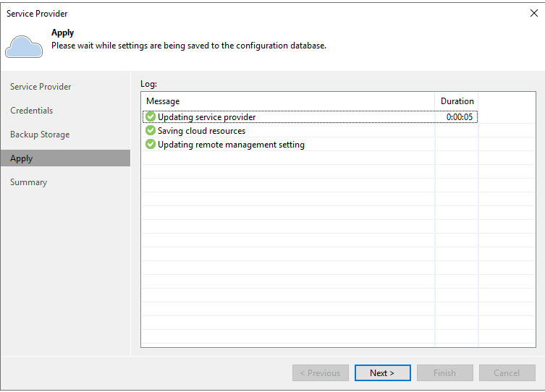Viewport: 545px width, 392px height.
Task: Click green checkmark beside Saving cloud resources
Action: tap(151, 131)
